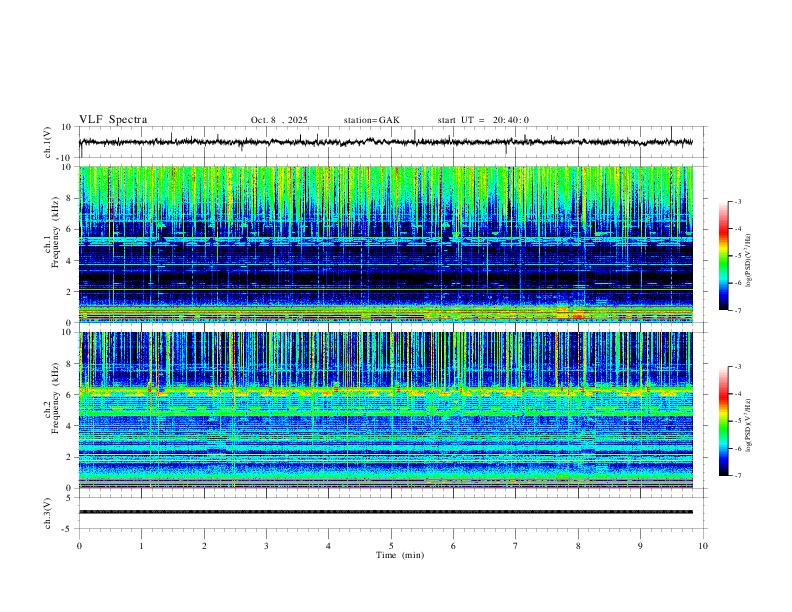Click the ch.2 colorbar log(PSD) label
792x612 pixels.
pos(749,426)
